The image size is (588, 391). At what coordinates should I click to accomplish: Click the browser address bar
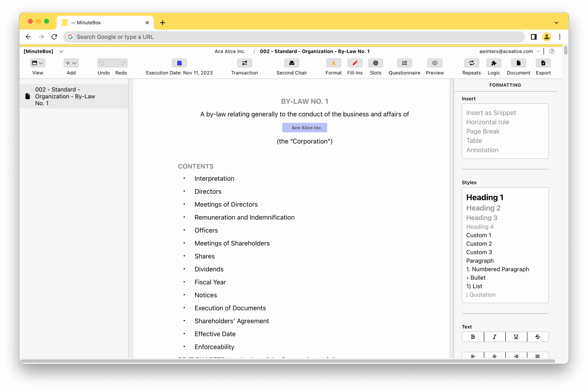[294, 37]
